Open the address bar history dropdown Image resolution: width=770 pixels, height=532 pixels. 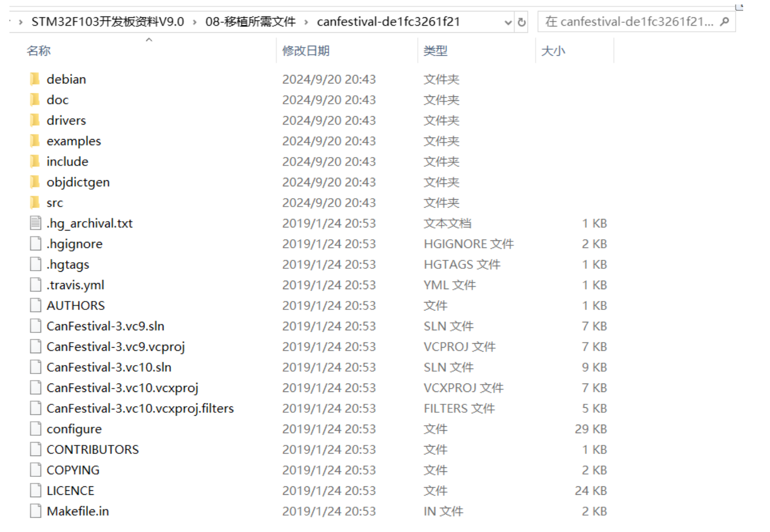[508, 22]
